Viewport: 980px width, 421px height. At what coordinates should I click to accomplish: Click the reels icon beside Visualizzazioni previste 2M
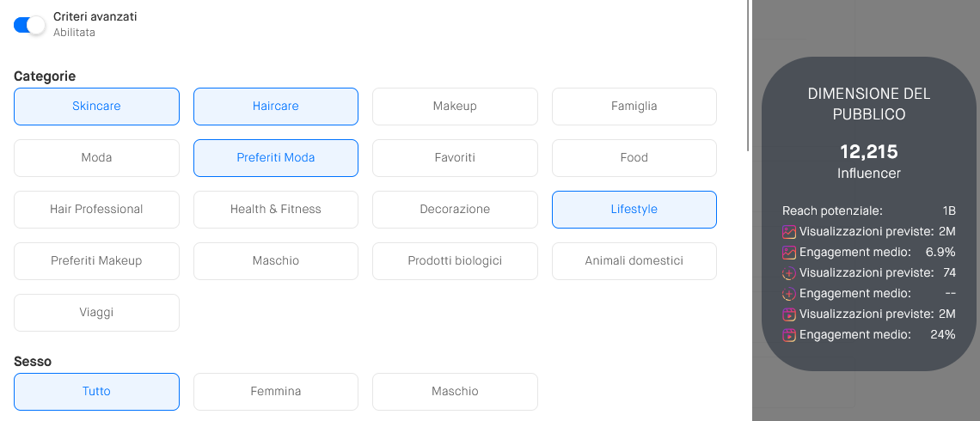point(789,314)
